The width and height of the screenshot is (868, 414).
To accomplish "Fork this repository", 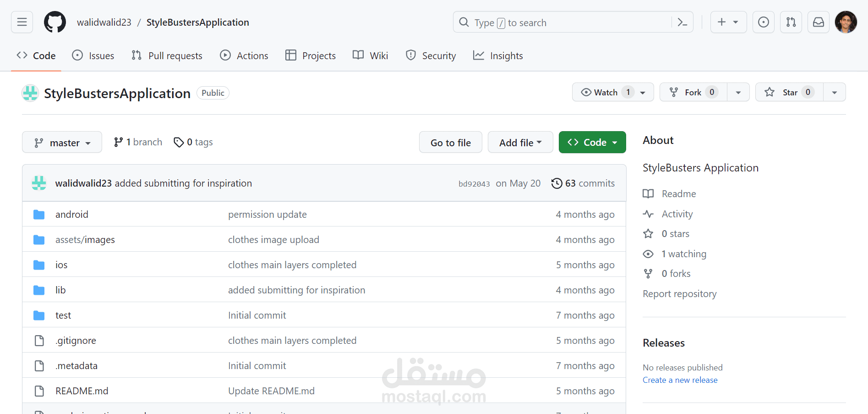I will tap(693, 92).
